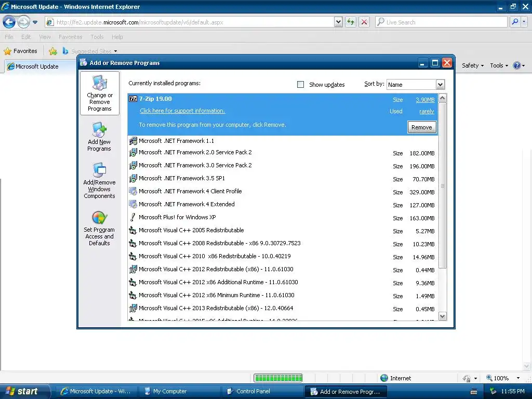Click the Refresh button in Internet Explorer
The height and width of the screenshot is (399, 532).
click(x=351, y=22)
